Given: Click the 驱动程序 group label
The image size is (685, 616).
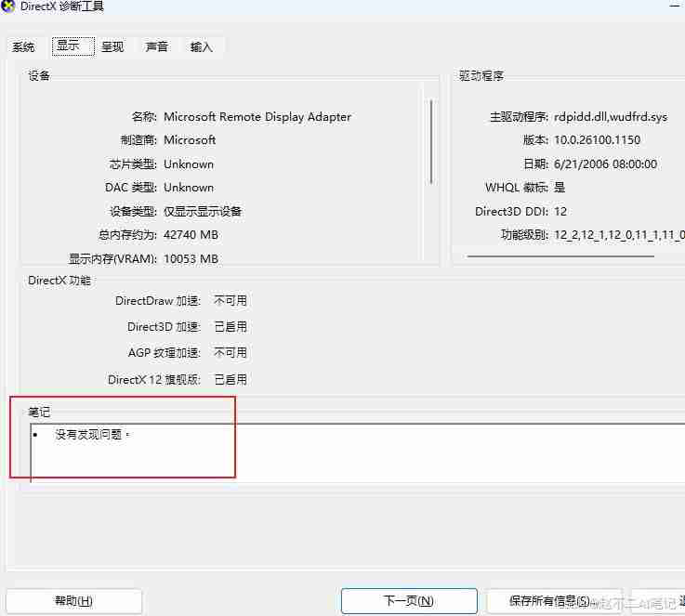Looking at the screenshot, I should point(481,76).
